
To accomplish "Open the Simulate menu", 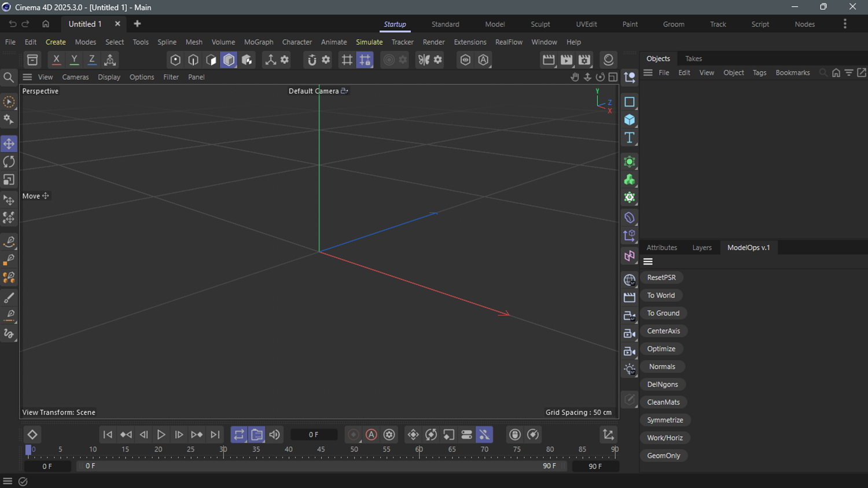I will (x=369, y=42).
